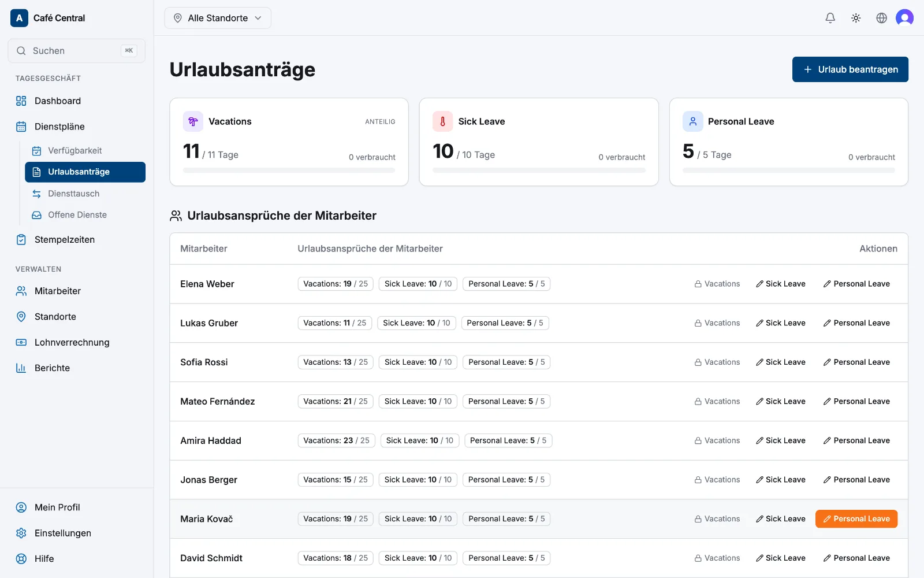924x578 pixels.
Task: Click the Vacations progress bar
Action: click(289, 171)
